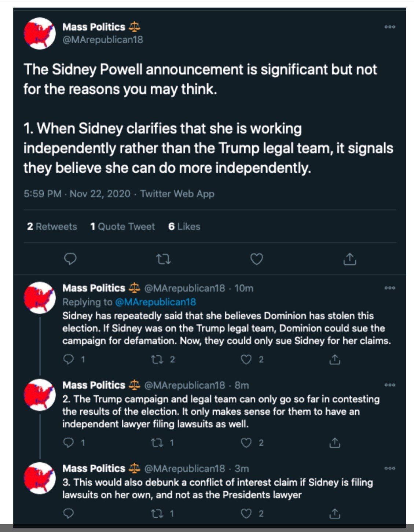View the 2 Retweets list
The height and width of the screenshot is (532, 414).
(x=52, y=227)
